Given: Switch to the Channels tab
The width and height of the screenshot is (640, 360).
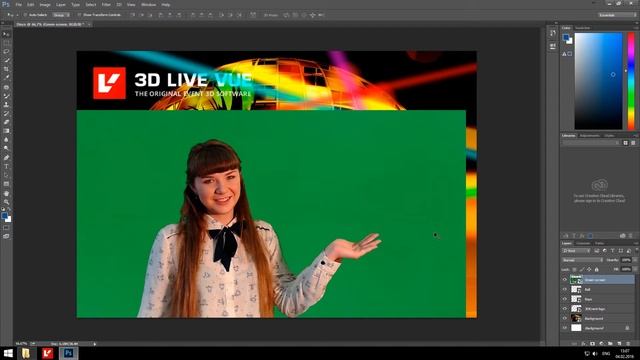Looking at the screenshot, I should point(583,243).
